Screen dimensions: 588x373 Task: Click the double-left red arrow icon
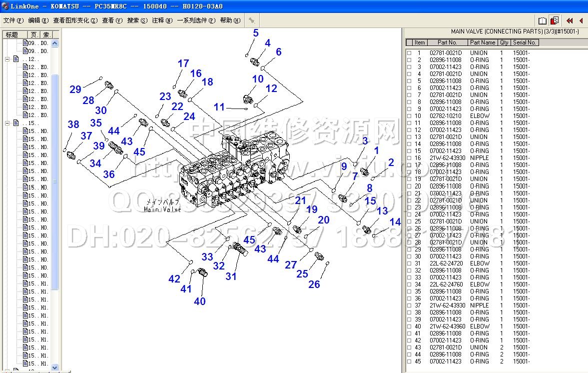coord(570,20)
